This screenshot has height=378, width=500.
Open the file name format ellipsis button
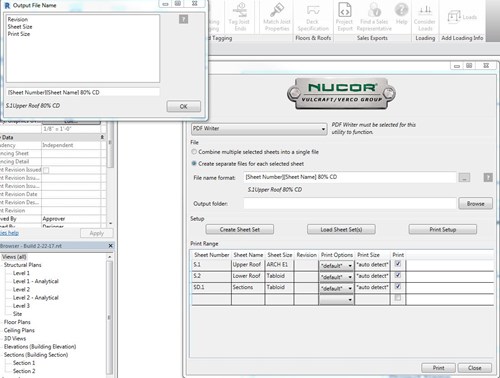pyautogui.click(x=464, y=177)
